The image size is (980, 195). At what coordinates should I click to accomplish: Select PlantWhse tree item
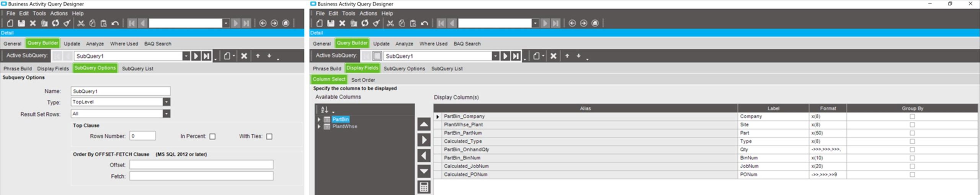[345, 126]
